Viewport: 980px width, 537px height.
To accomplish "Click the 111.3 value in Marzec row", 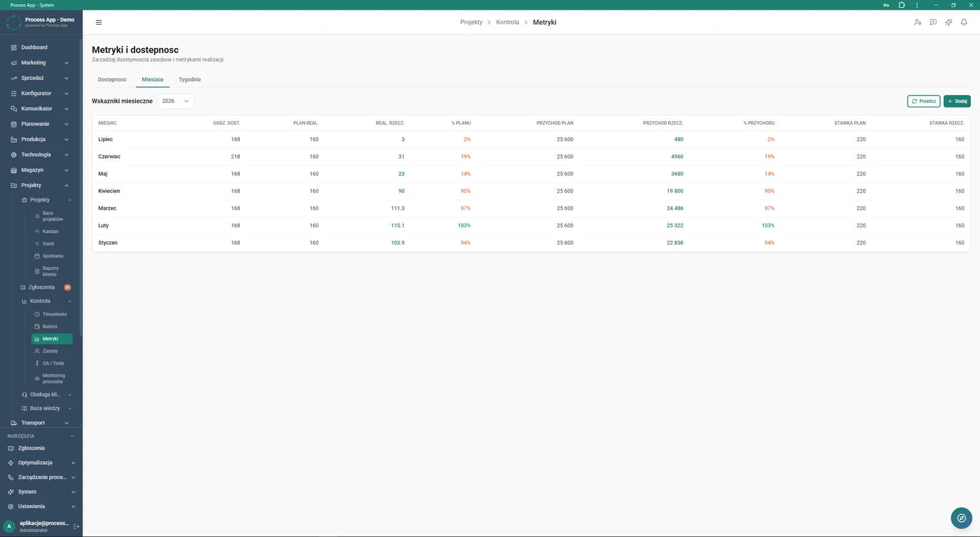I will [398, 208].
